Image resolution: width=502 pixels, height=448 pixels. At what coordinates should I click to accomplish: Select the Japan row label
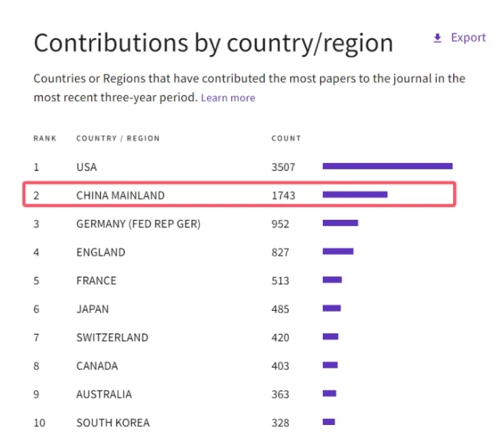tap(93, 309)
